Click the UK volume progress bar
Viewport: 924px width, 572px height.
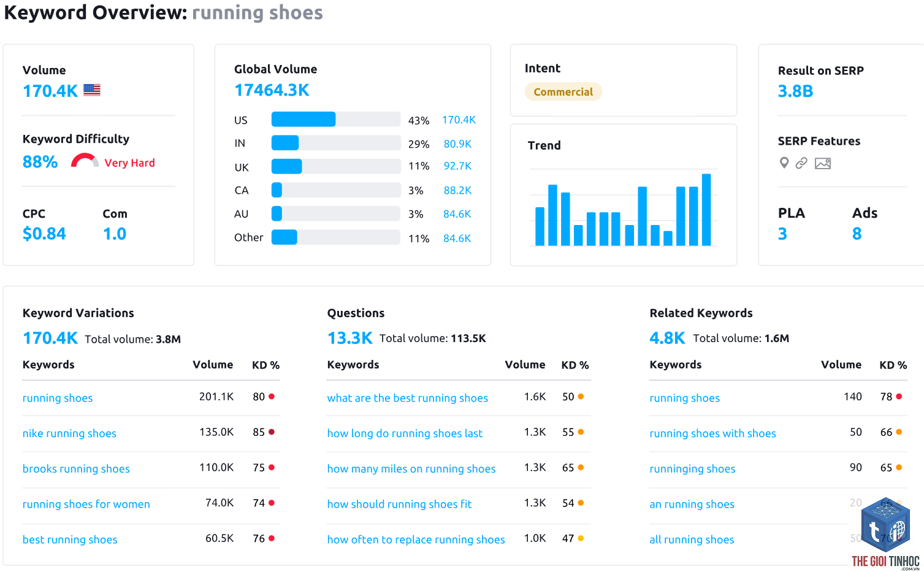[336, 166]
